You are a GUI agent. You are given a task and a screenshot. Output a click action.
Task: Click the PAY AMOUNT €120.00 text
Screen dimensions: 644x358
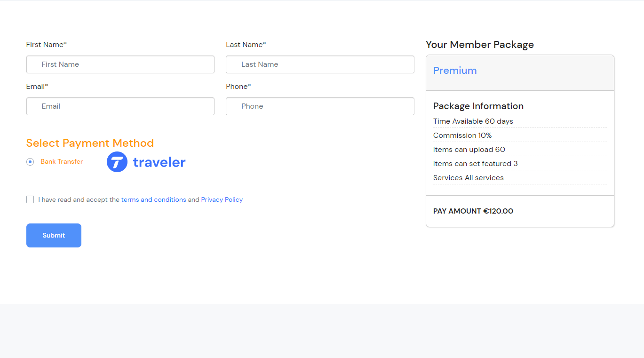click(473, 211)
